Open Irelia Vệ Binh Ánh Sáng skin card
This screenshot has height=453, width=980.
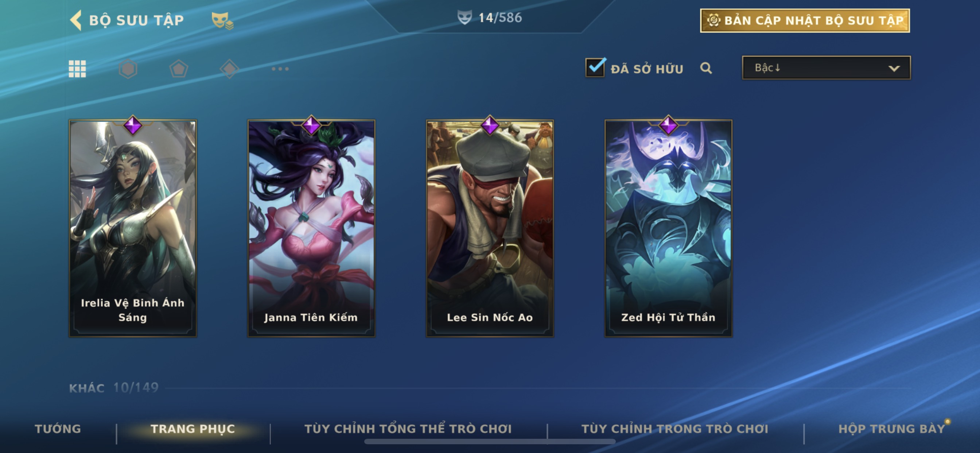coord(133,228)
